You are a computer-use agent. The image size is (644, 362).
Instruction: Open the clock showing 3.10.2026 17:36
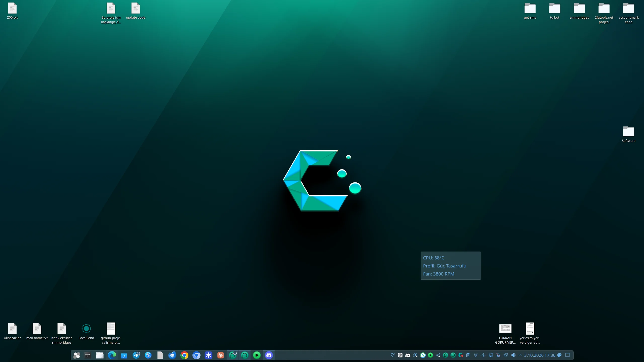(540, 355)
